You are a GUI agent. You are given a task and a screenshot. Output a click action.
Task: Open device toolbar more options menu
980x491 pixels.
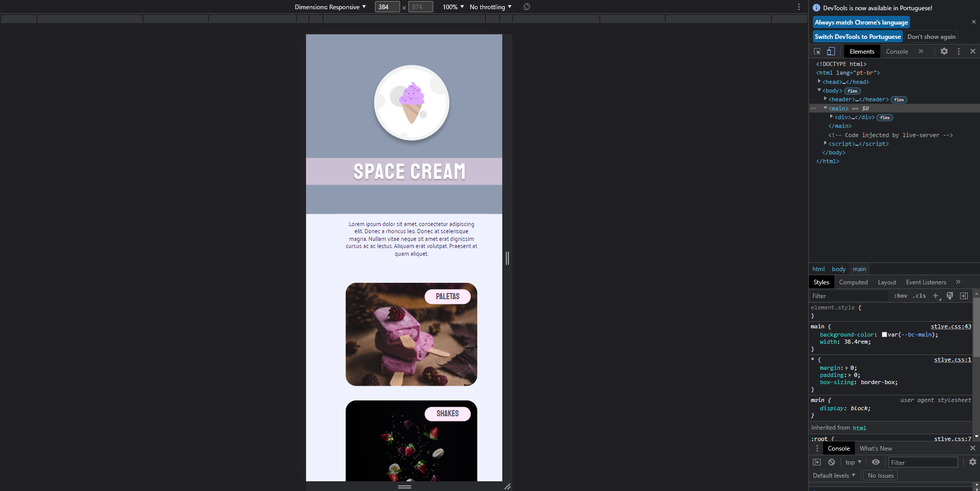pos(799,7)
